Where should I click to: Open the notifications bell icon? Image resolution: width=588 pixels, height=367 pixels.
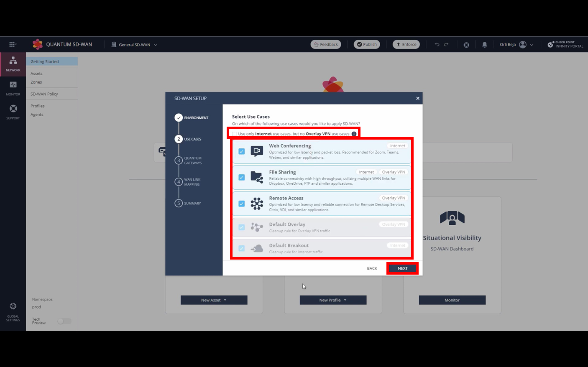coord(484,45)
